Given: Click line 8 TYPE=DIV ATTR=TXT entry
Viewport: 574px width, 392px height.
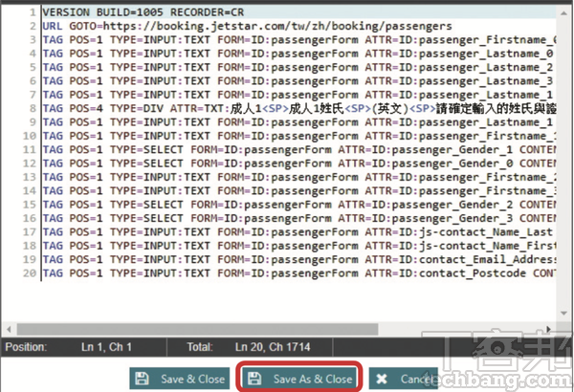Looking at the screenshot, I should (299, 108).
